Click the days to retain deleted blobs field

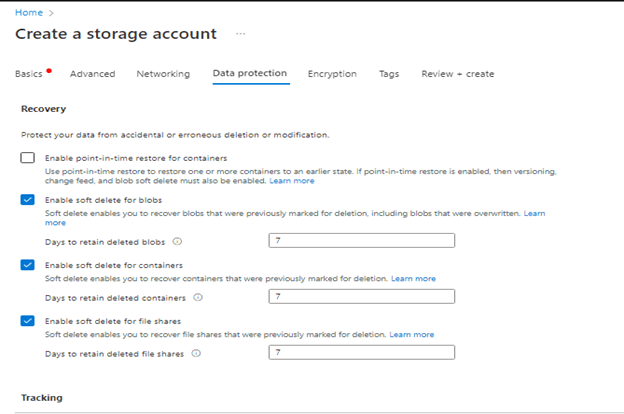pyautogui.click(x=361, y=241)
